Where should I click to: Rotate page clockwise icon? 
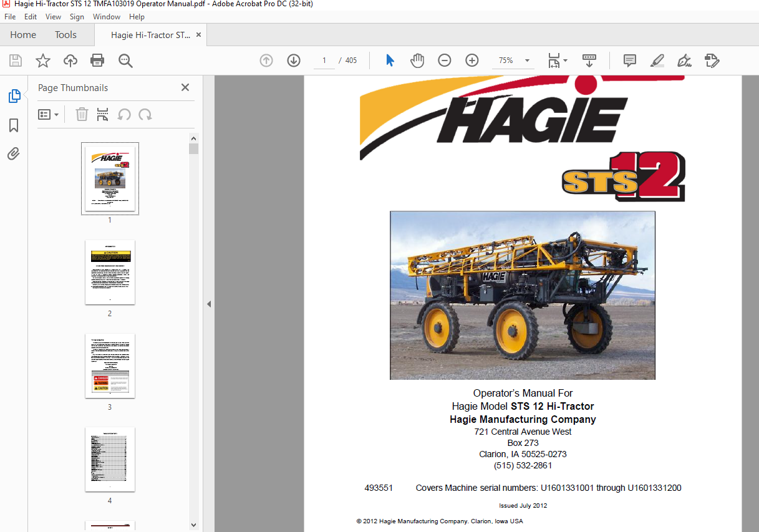coord(145,114)
